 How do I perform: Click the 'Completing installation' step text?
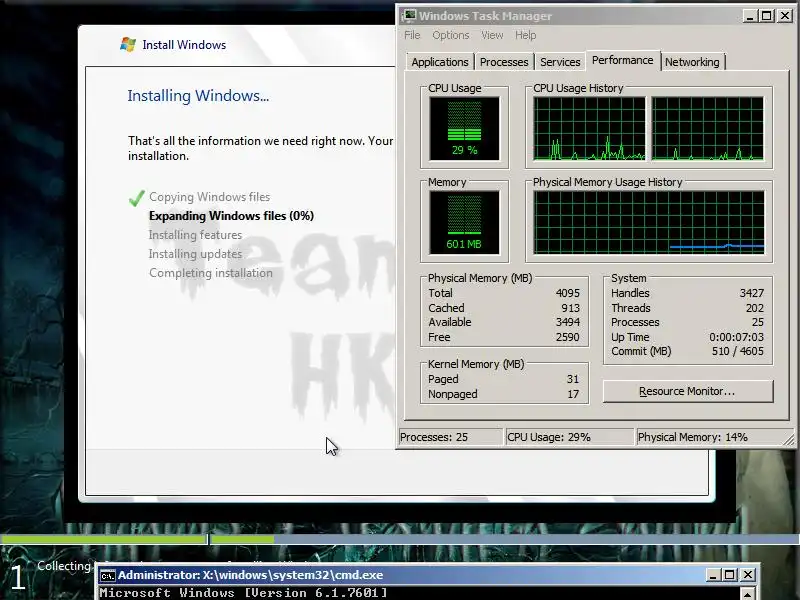coord(211,273)
